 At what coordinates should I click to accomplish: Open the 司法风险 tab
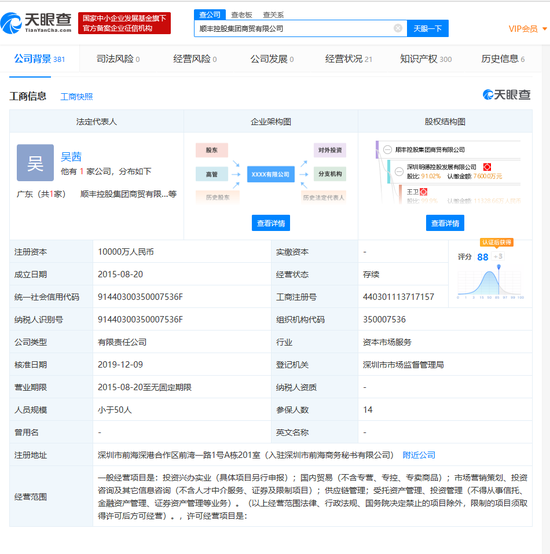(x=118, y=59)
